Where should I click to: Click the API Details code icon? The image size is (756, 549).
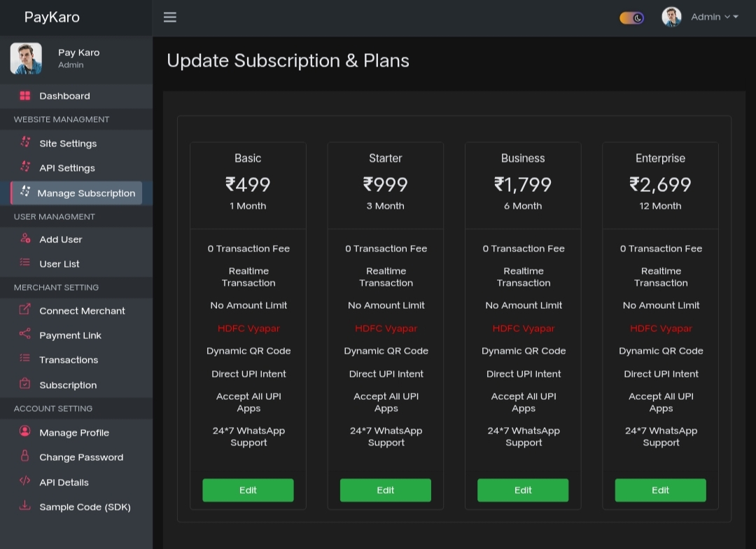tap(25, 482)
